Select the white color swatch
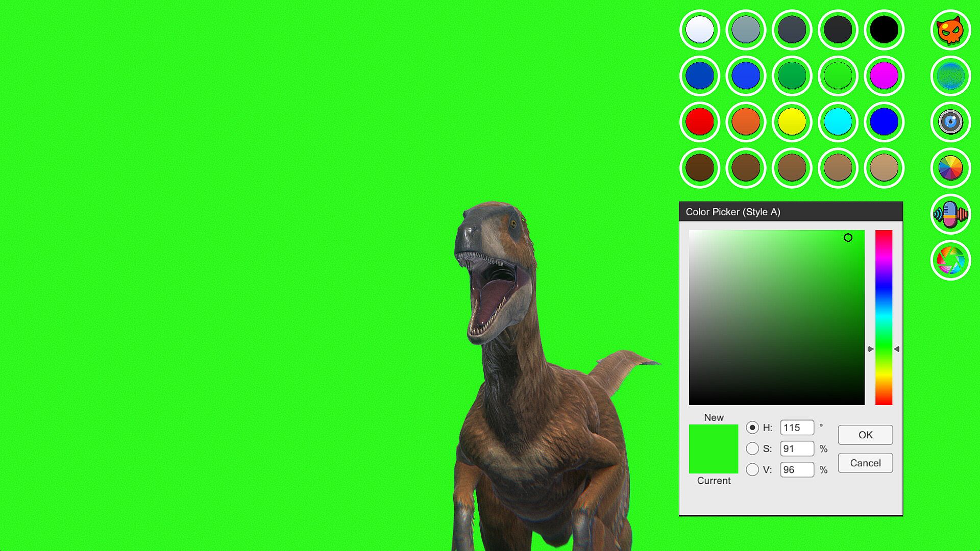Viewport: 980px width, 551px height. coord(700,30)
